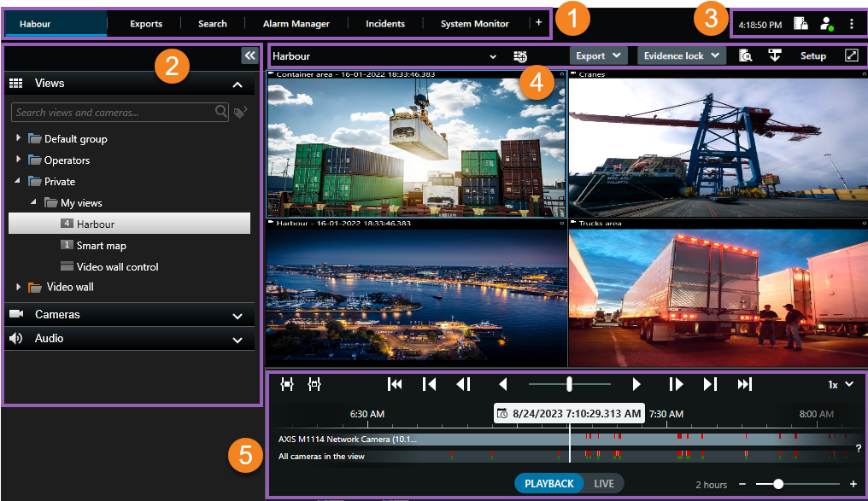Toggle full screen with the diagonal arrows icon
The height and width of the screenshot is (501, 868).
(853, 55)
